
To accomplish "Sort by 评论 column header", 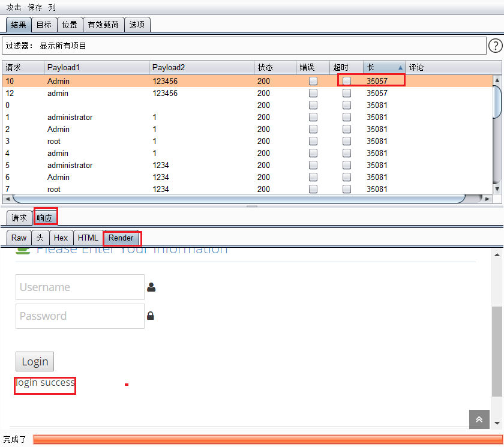I will [x=453, y=67].
